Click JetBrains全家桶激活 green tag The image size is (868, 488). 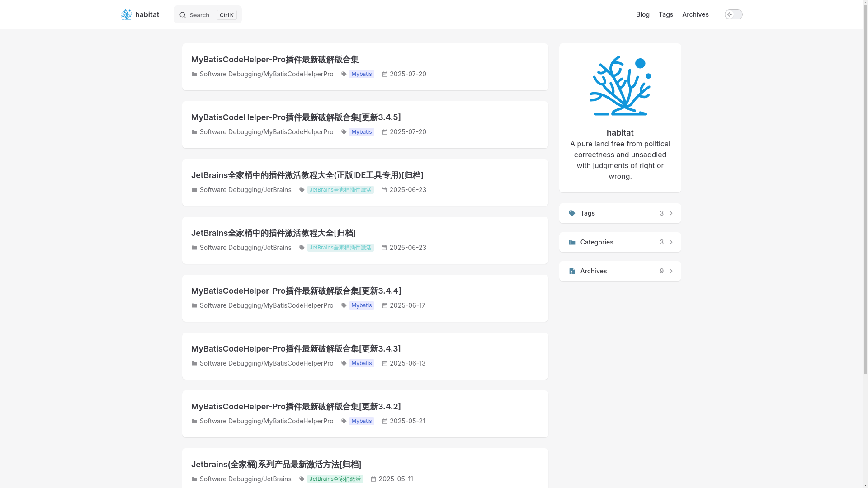tap(335, 479)
